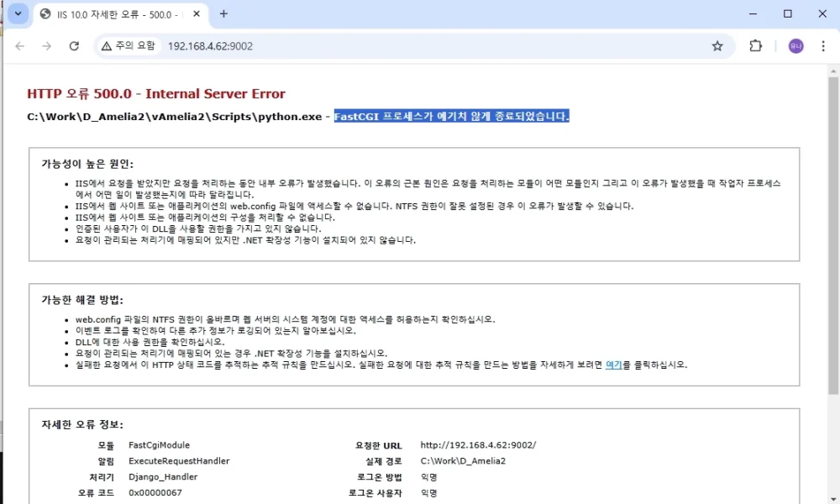Minimize the browser window
840x504 pixels.
coord(753,14)
